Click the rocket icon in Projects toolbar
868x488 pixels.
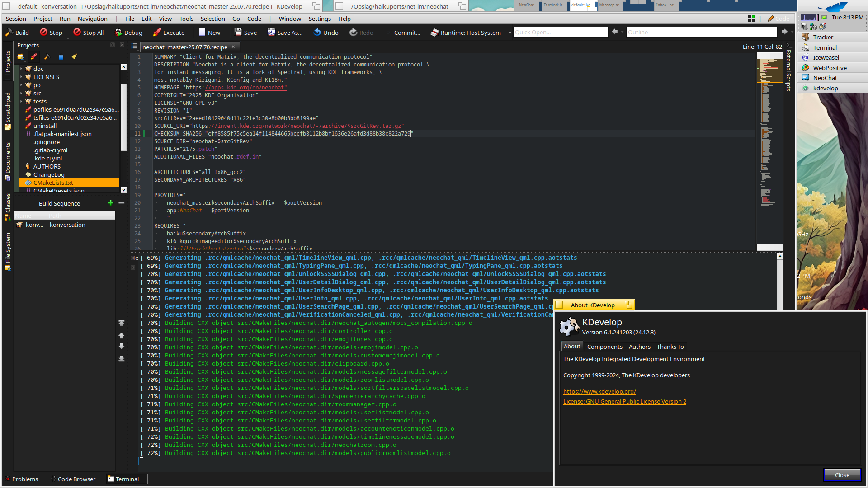33,56
